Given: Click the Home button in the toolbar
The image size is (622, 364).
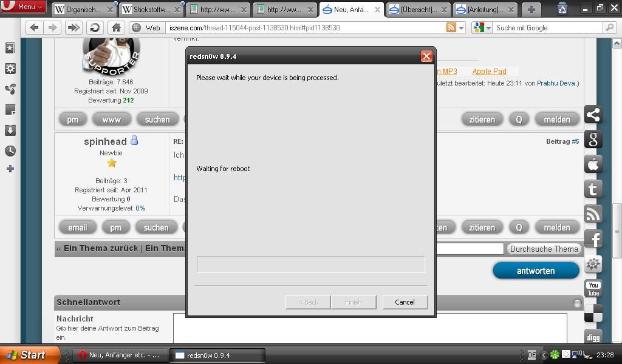Looking at the screenshot, I should click(116, 28).
